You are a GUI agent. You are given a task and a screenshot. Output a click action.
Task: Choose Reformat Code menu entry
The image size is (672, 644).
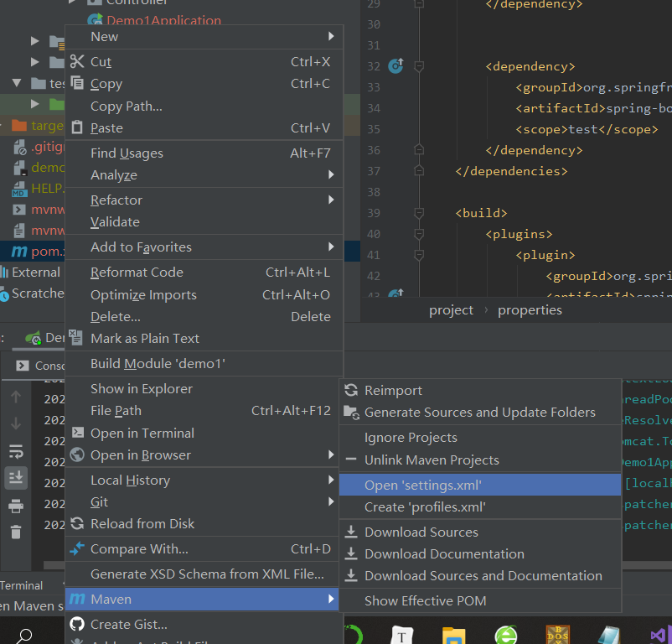204,273
